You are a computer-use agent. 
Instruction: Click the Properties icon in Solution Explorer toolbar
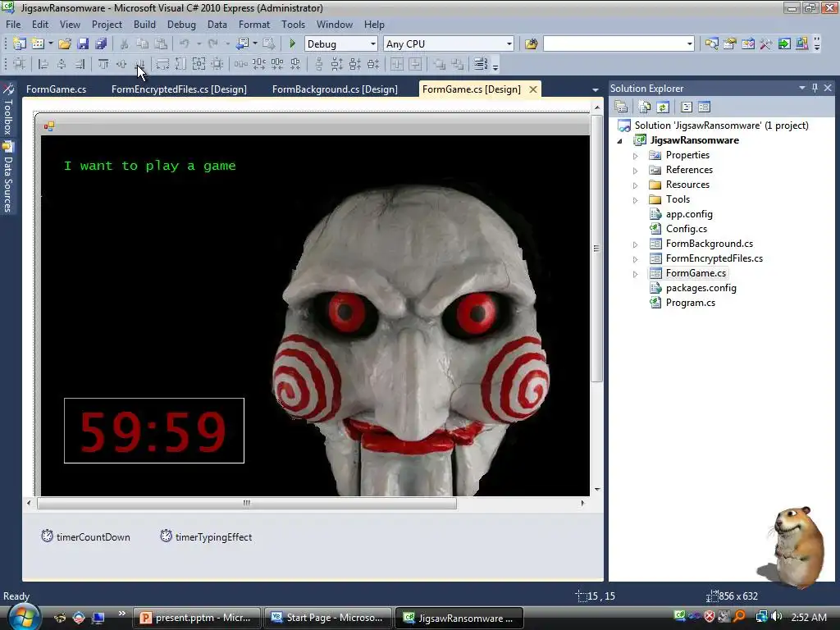pos(621,107)
